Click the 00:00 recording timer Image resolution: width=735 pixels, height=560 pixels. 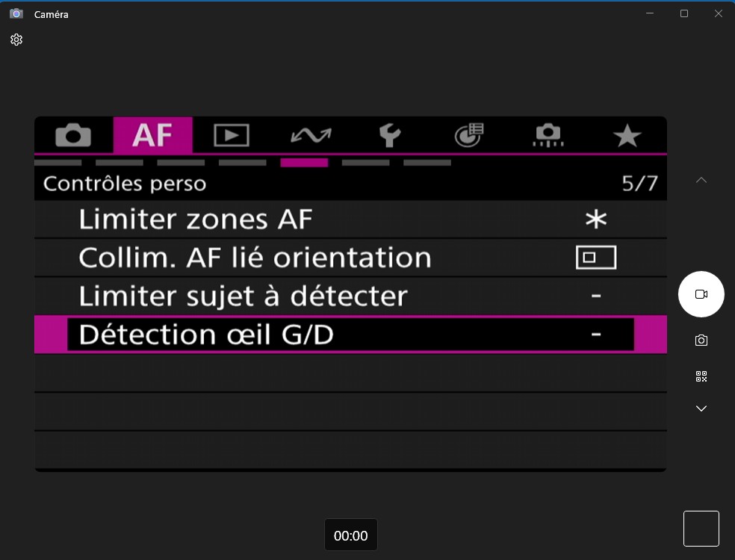(x=351, y=535)
